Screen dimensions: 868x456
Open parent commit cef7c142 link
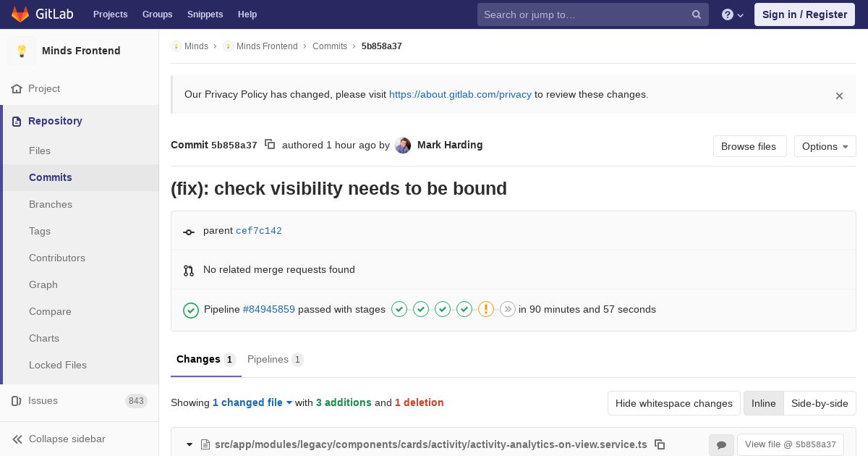click(x=259, y=231)
